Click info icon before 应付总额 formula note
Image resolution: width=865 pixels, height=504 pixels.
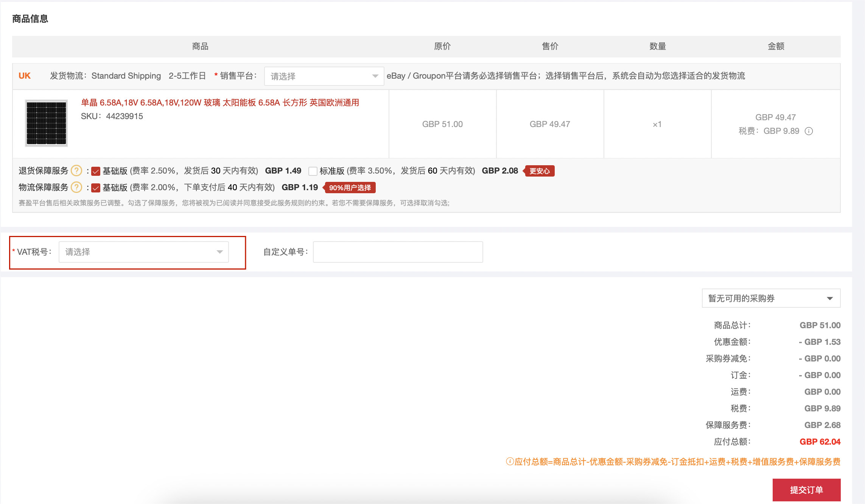(509, 461)
